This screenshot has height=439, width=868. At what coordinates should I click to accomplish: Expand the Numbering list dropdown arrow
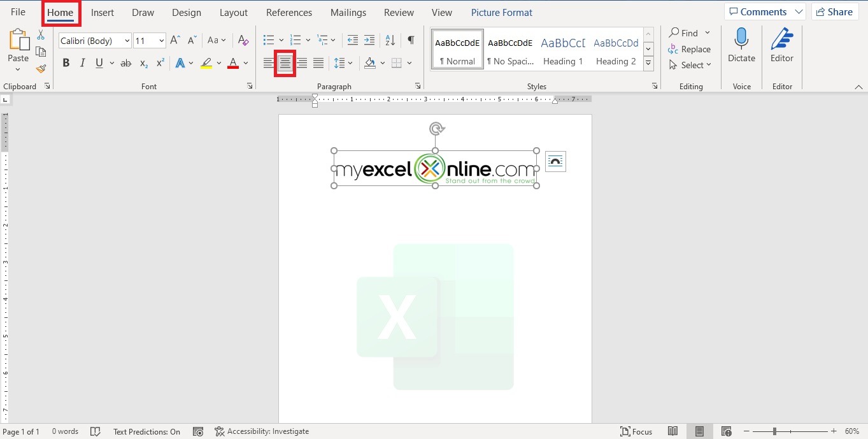pyautogui.click(x=308, y=40)
